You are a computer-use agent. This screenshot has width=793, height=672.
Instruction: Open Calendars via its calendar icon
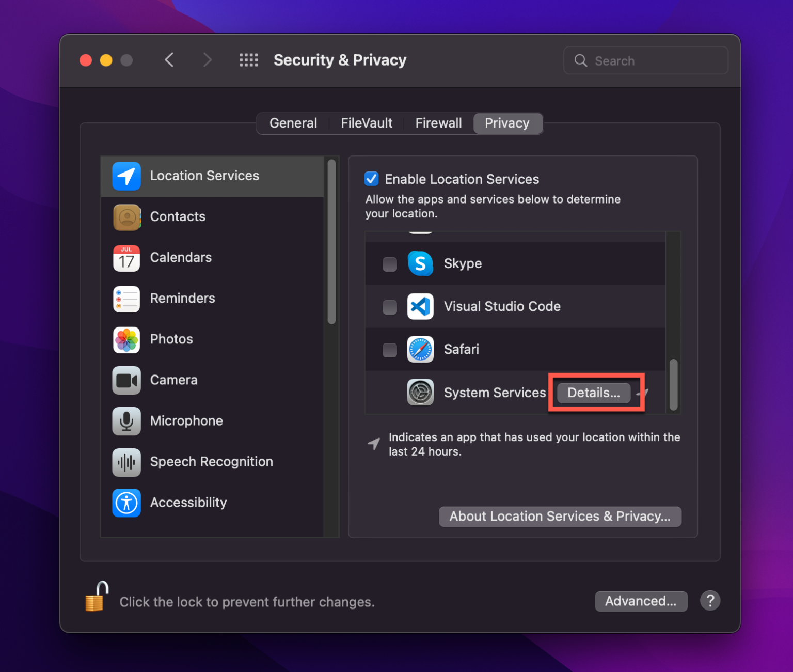[126, 258]
